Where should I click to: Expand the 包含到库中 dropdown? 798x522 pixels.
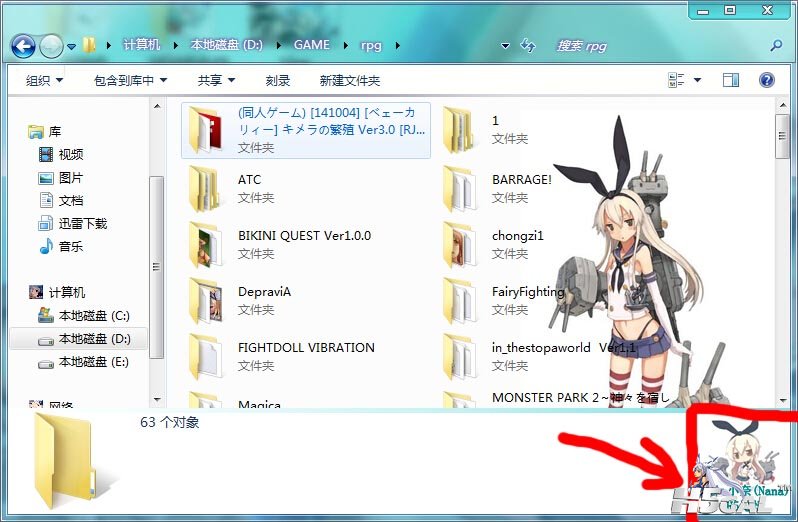tap(130, 80)
